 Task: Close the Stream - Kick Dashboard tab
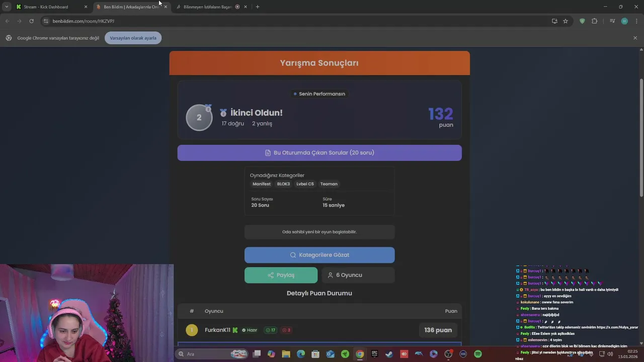pos(86,7)
